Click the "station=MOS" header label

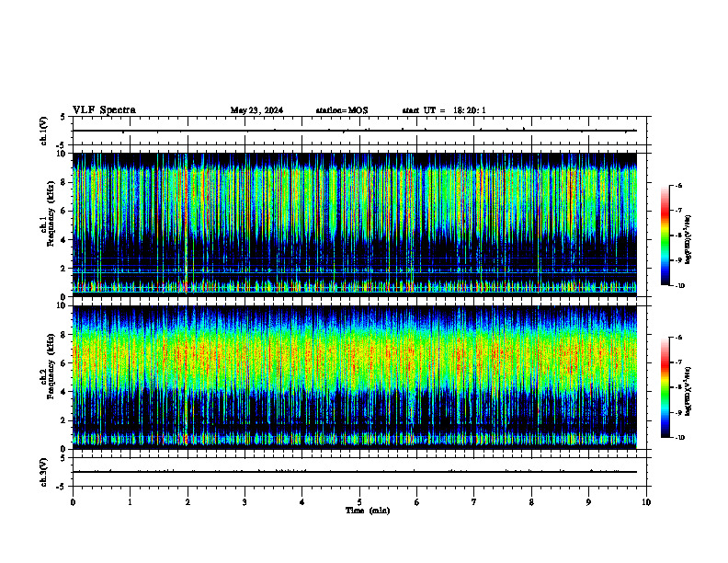pos(342,110)
